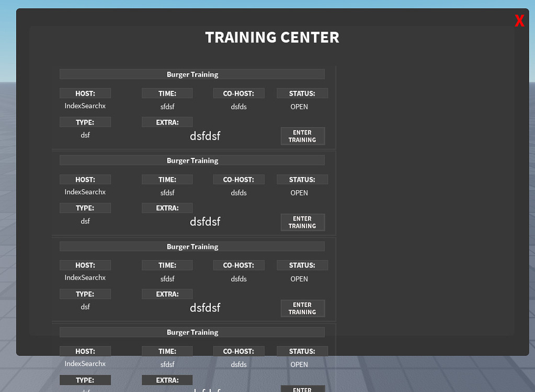Click host name IndexSearchx on first card
The height and width of the screenshot is (392, 535).
85,106
